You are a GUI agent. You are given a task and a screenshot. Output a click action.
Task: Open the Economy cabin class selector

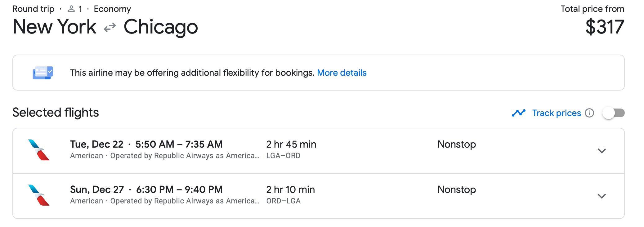pyautogui.click(x=112, y=9)
